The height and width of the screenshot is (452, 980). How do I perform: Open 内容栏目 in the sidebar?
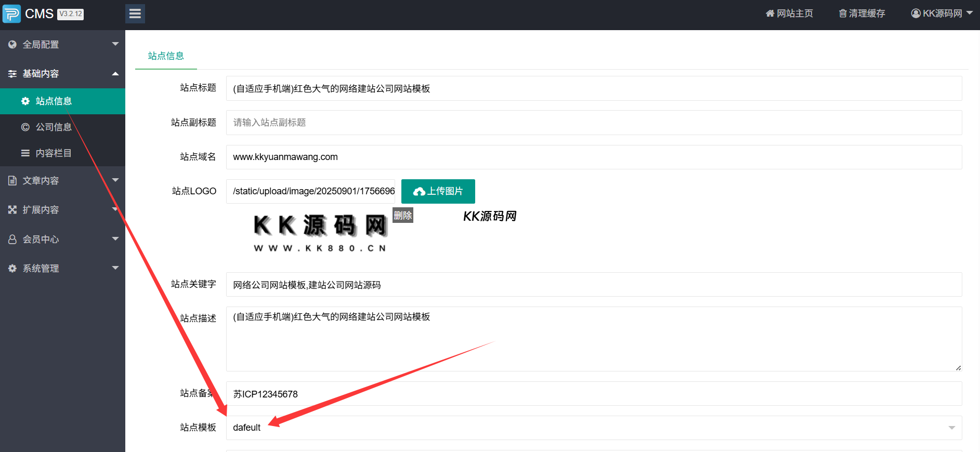(62, 153)
